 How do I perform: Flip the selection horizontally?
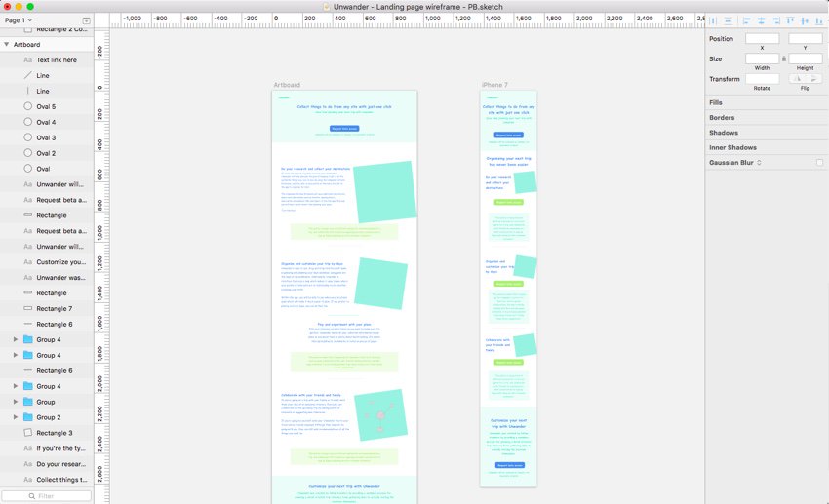coord(797,79)
